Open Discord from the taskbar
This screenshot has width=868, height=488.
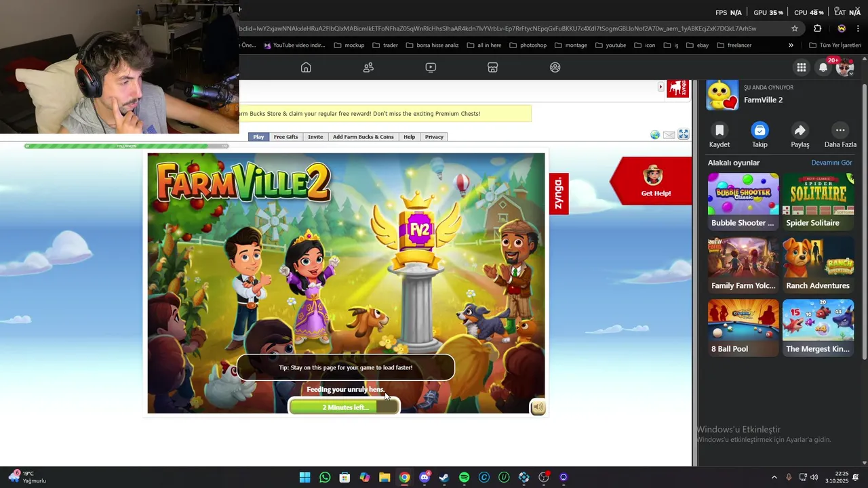tap(425, 477)
